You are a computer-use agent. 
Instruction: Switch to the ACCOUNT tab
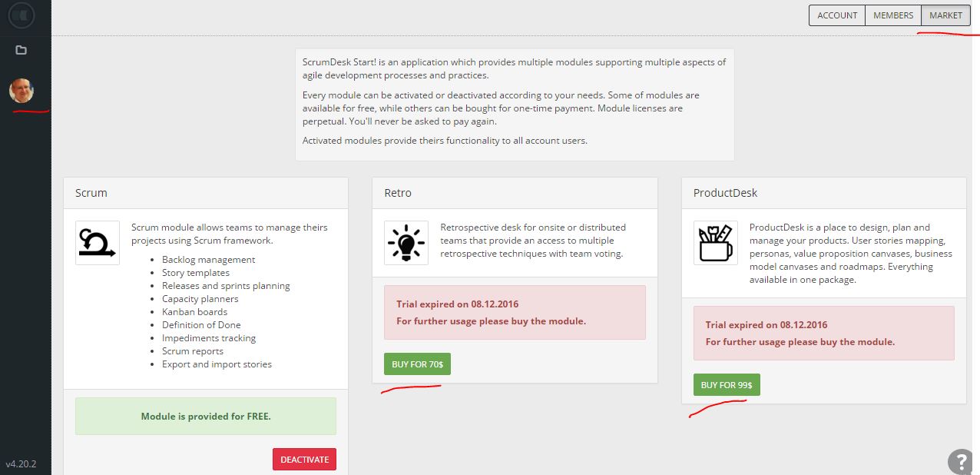(837, 15)
